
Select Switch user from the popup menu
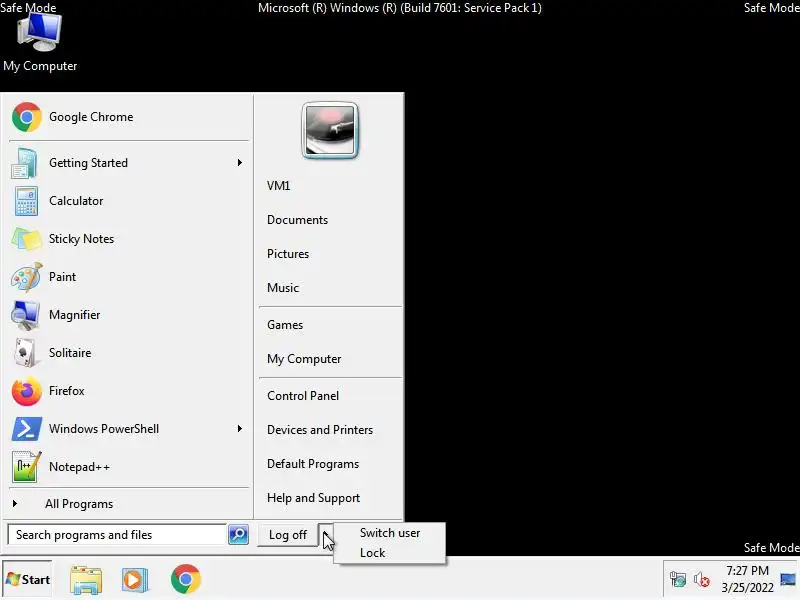click(390, 533)
